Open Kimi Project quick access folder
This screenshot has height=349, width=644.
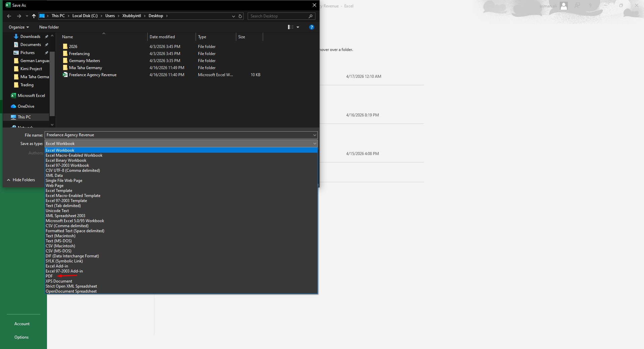[x=31, y=69]
